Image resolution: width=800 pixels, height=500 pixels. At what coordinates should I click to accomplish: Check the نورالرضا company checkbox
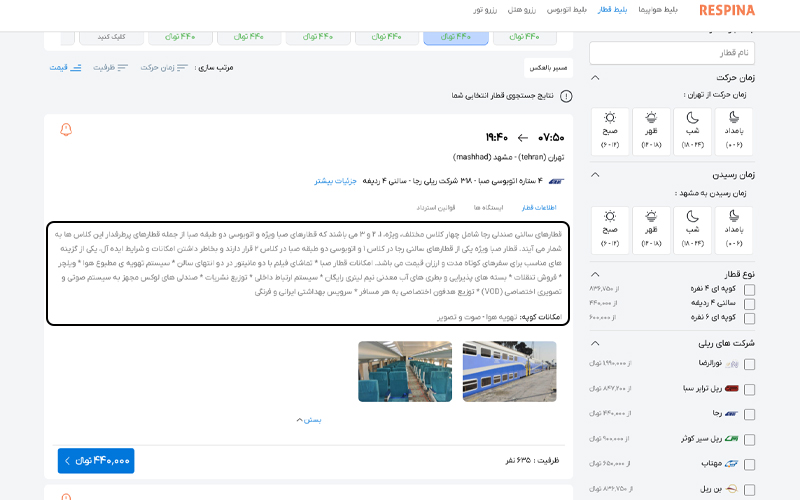[749, 364]
